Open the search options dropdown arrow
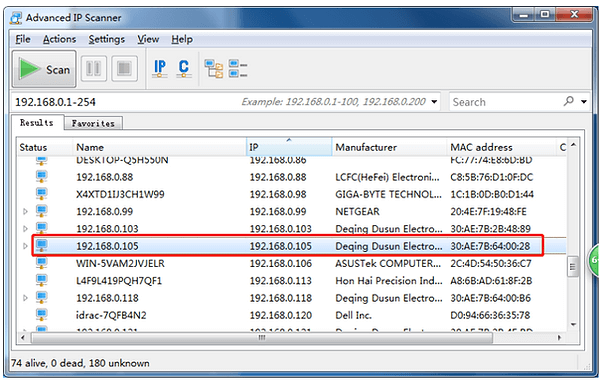 [584, 102]
